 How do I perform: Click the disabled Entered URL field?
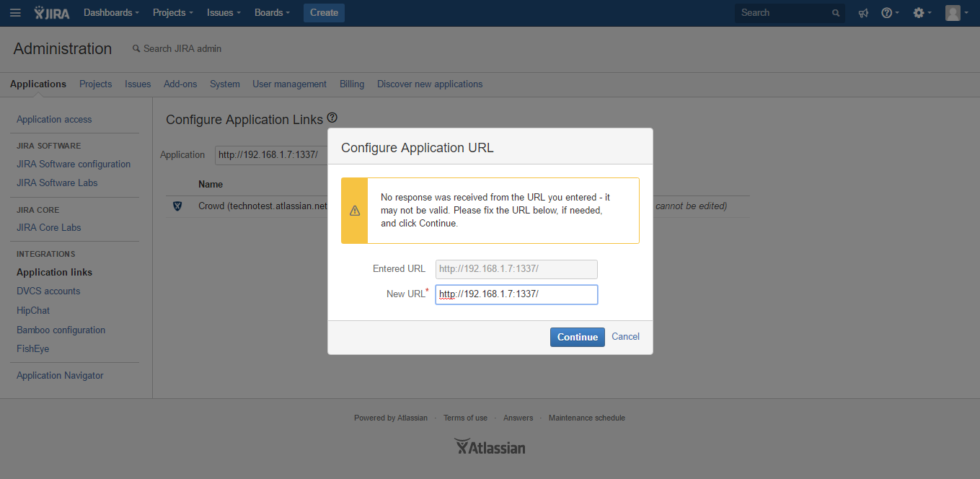tap(516, 269)
